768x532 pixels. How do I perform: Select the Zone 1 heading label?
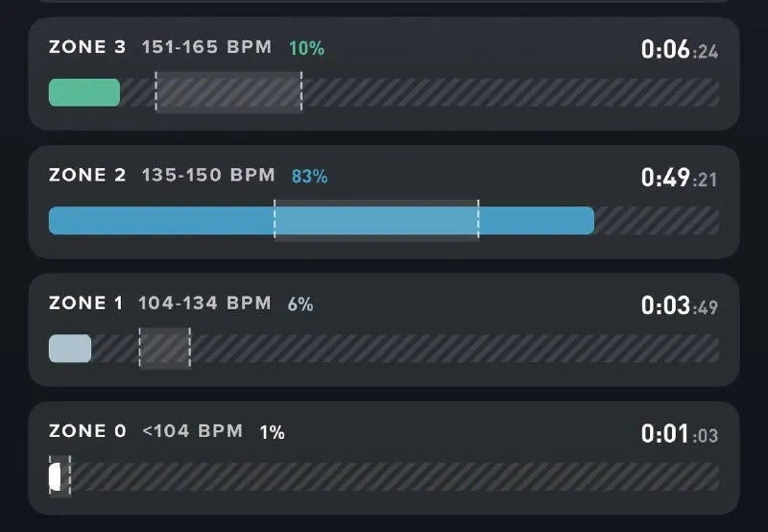[85, 302]
